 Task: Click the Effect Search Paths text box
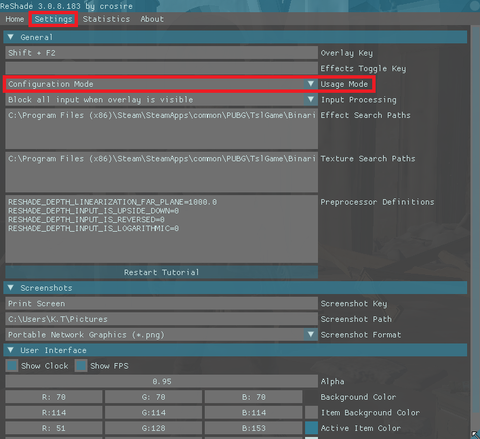[x=161, y=129]
